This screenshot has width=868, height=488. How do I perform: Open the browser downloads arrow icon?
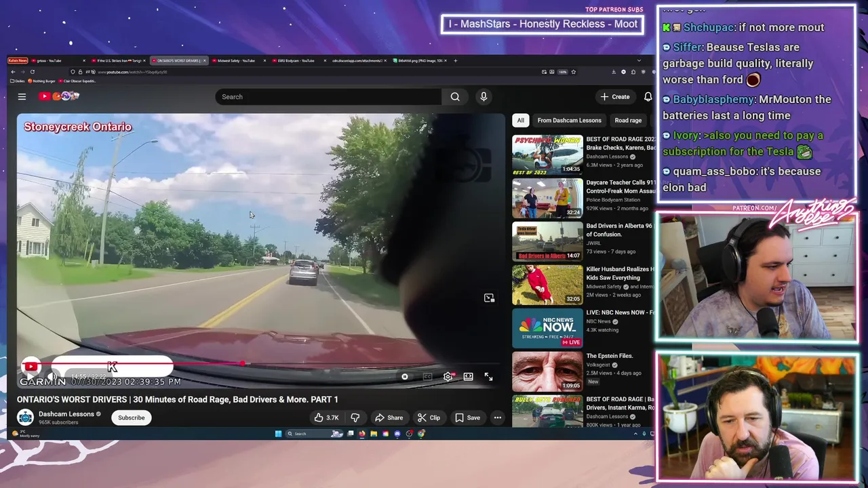pos(614,72)
